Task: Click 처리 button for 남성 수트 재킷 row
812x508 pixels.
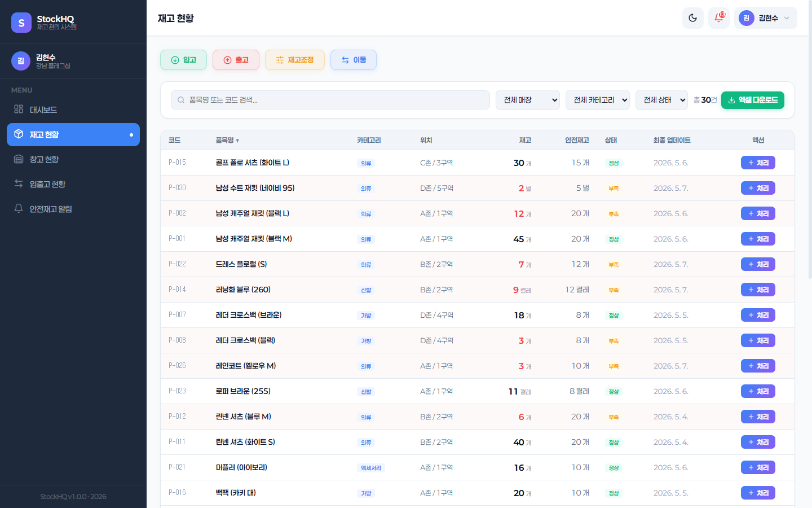Action: 758,188
